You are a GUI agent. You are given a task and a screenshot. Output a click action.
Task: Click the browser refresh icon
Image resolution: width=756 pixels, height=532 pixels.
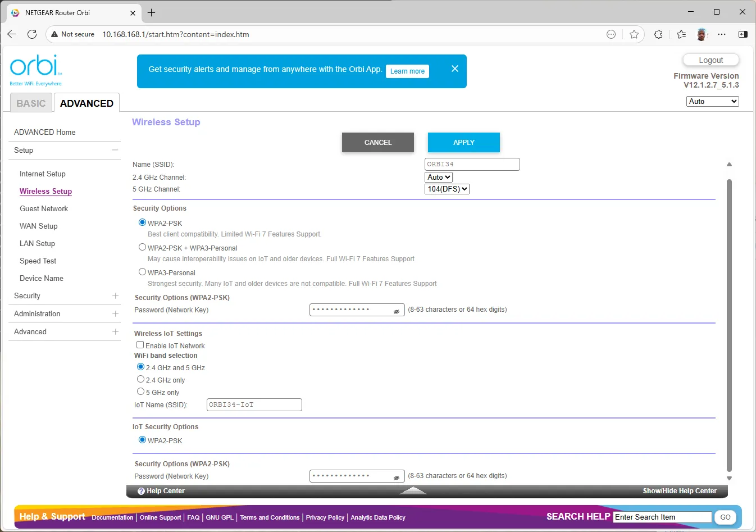tap(32, 34)
